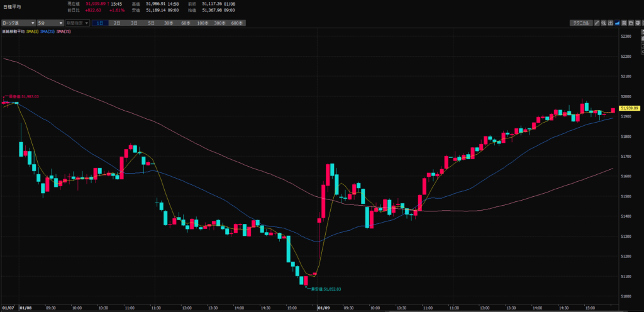Screen dimensions: 644x312
Task: Click the 最安値 51,052.83 low marker
Action: (x=325, y=289)
